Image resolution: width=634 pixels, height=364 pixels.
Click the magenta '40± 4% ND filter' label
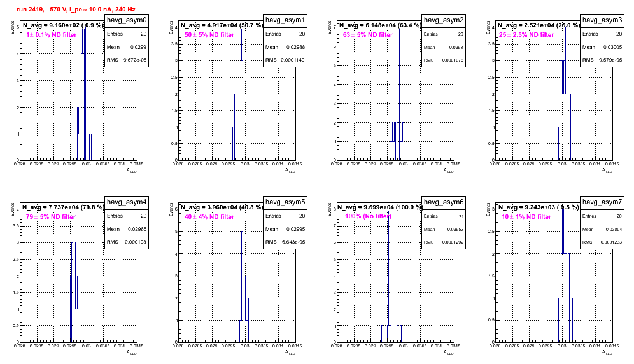209,217
